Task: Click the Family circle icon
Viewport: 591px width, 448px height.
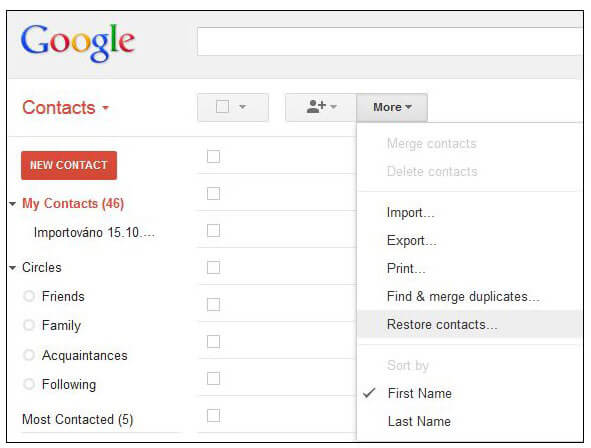Action: pyautogui.click(x=29, y=325)
